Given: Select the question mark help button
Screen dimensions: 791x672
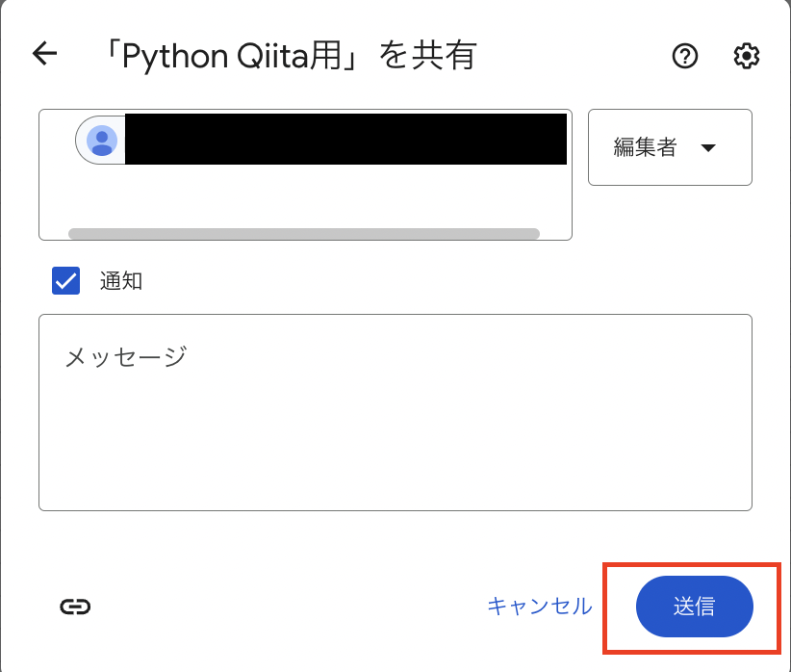Looking at the screenshot, I should tap(684, 57).
